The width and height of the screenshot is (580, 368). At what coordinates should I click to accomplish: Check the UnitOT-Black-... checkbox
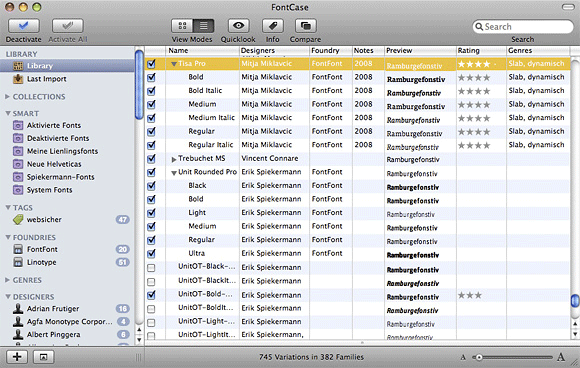pos(151,267)
